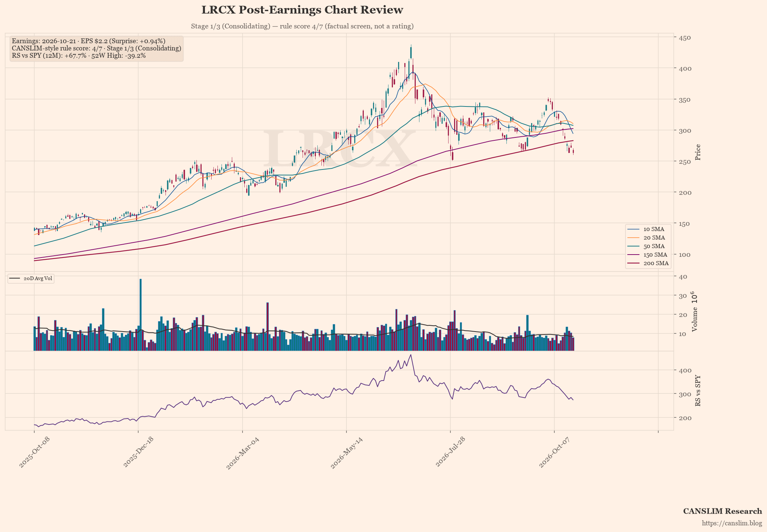Open the https://canslim.blog link
Screen dimensions: 767x532
click(x=732, y=523)
